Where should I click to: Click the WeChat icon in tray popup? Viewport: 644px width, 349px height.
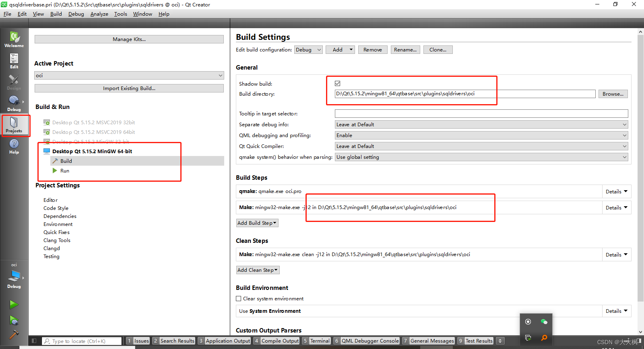click(x=544, y=322)
